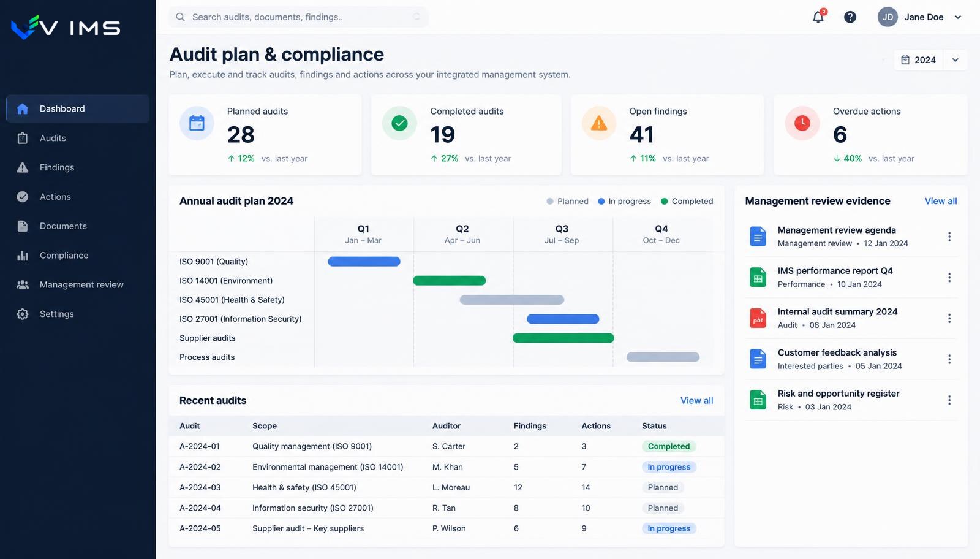Click the Findings column header
This screenshot has width=980, height=559.
530,426
